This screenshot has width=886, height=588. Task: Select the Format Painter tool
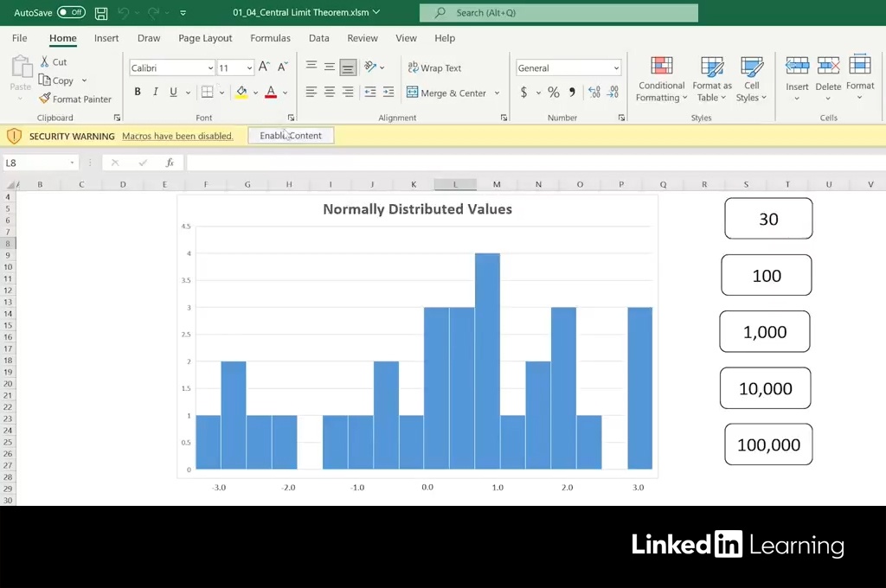pos(74,99)
